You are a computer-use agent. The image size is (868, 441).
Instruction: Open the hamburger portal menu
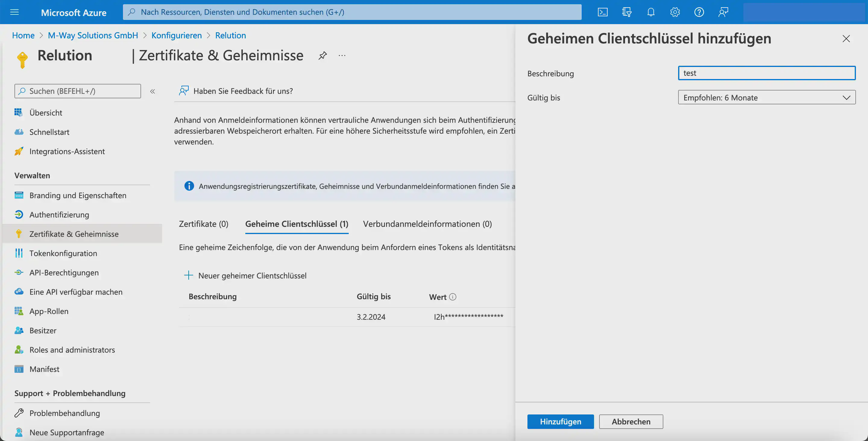(14, 12)
